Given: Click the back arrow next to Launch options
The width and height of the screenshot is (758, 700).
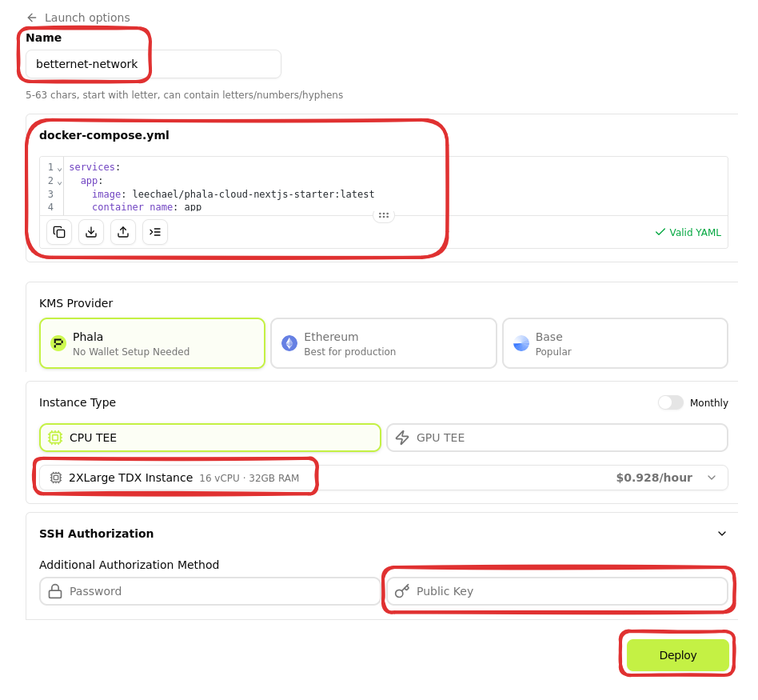Looking at the screenshot, I should coord(32,18).
